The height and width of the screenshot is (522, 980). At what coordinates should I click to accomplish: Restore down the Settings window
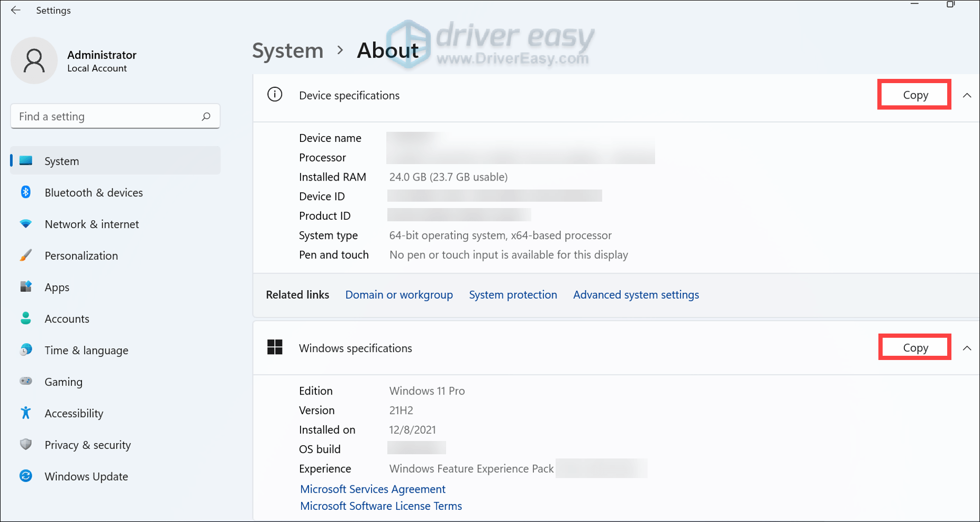pos(950,4)
